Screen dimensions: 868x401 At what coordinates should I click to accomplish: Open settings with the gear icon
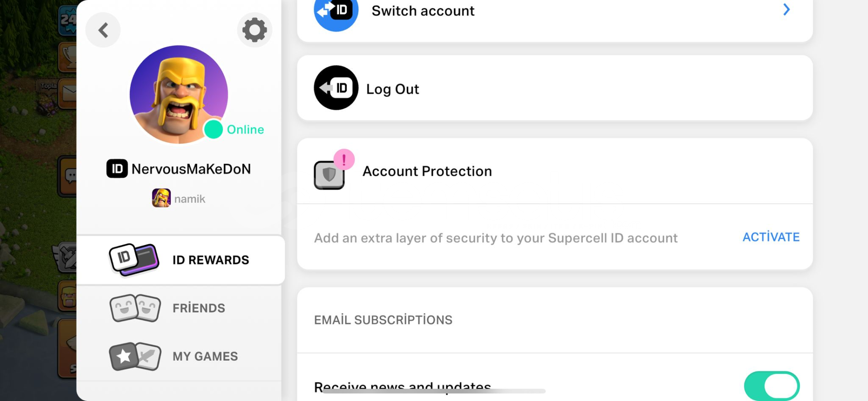(x=255, y=30)
